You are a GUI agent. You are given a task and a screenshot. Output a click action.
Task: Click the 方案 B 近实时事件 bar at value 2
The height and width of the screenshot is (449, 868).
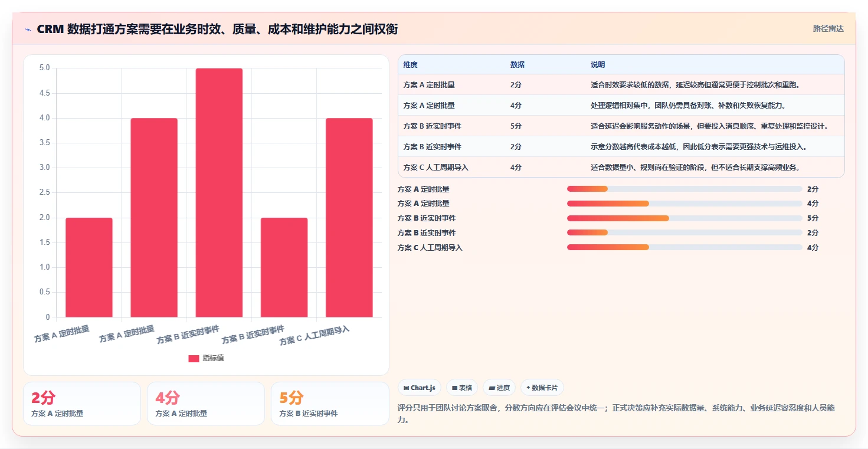pyautogui.click(x=284, y=267)
